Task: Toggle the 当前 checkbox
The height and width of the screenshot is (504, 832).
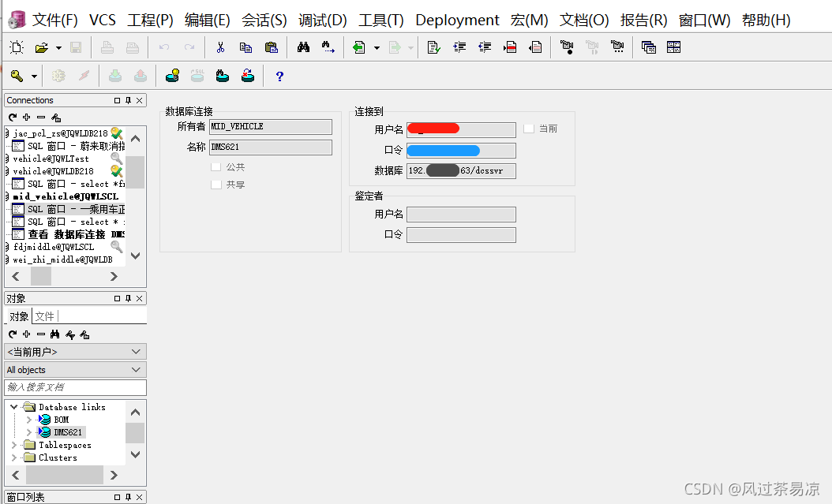Action: tap(529, 129)
